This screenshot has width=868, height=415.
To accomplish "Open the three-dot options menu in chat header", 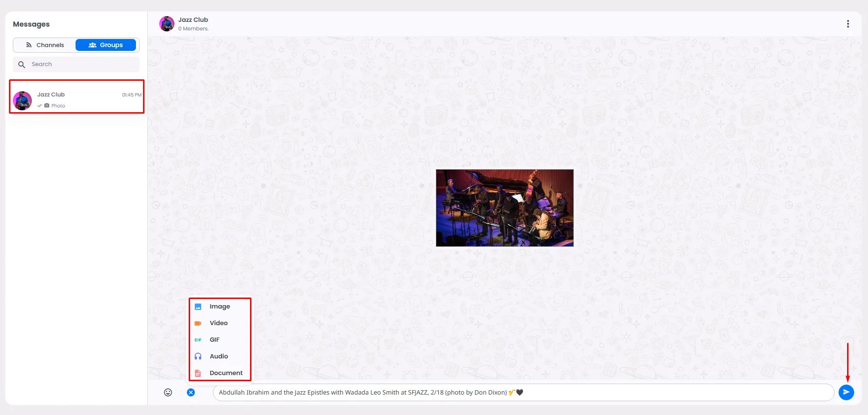I will pos(848,24).
